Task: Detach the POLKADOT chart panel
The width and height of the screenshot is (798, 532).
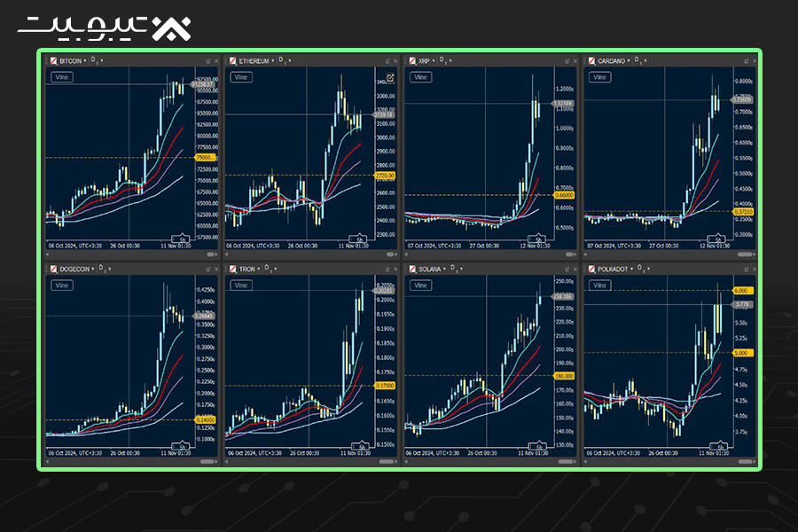Action: [x=746, y=270]
